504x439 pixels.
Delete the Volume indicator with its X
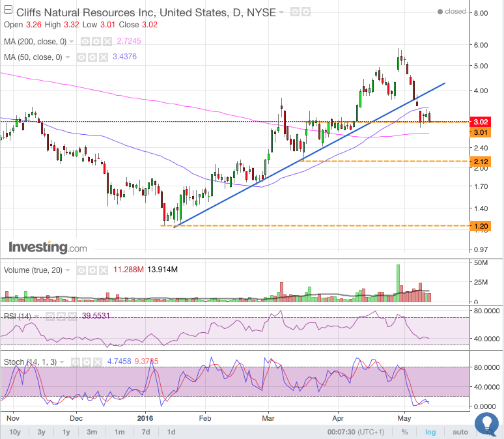[x=103, y=270]
